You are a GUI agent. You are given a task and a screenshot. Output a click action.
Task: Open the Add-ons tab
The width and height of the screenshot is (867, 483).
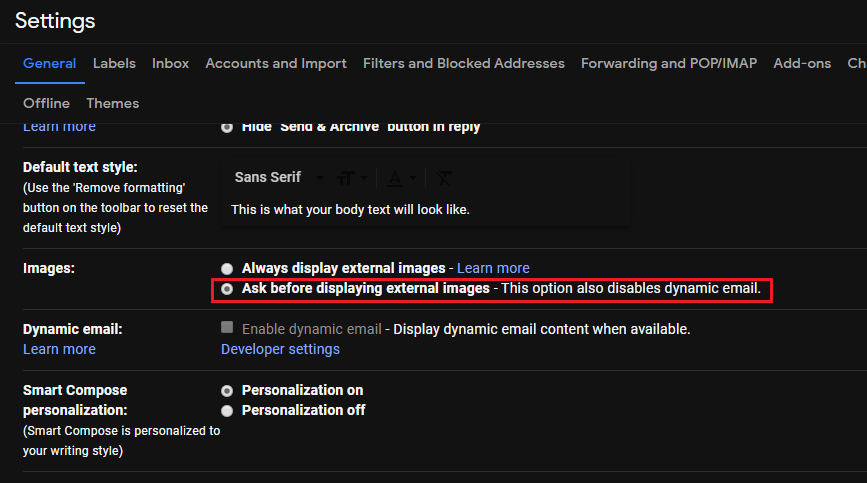click(x=802, y=63)
